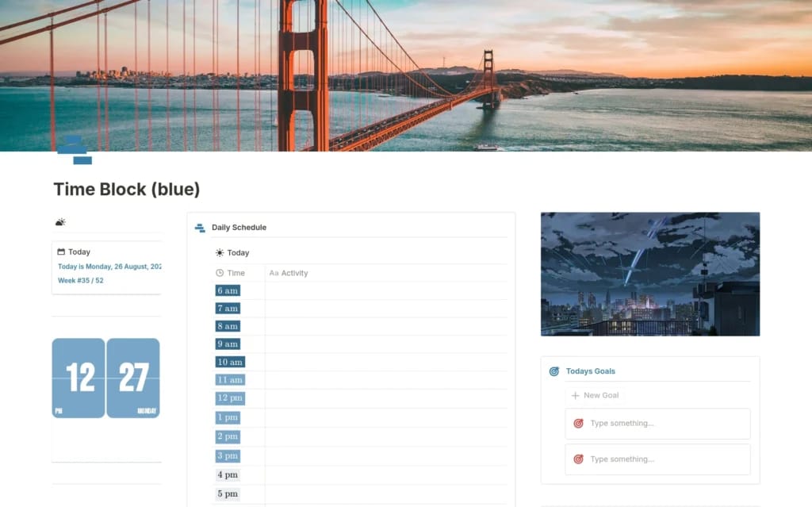Viewport: 812px width, 507px height.
Task: Click the sun icon next to Today view
Action: (x=220, y=253)
